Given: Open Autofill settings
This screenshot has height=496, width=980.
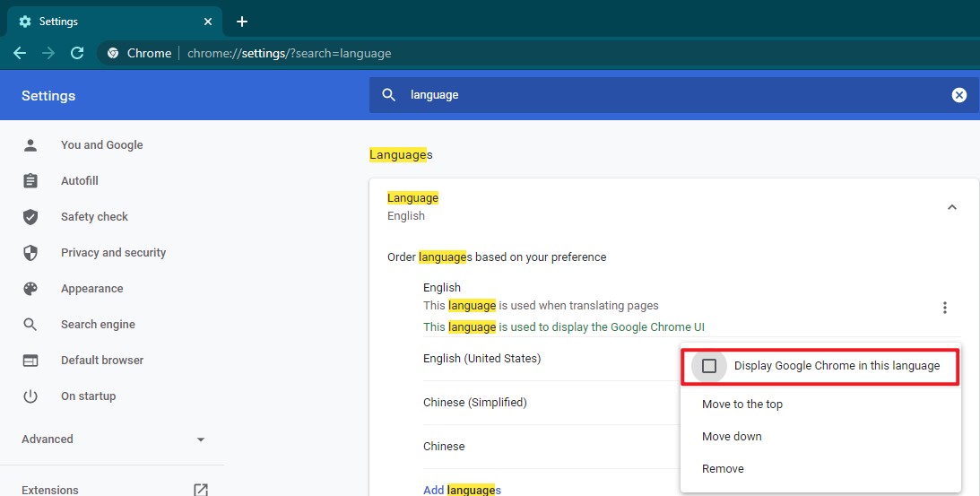Looking at the screenshot, I should (80, 181).
